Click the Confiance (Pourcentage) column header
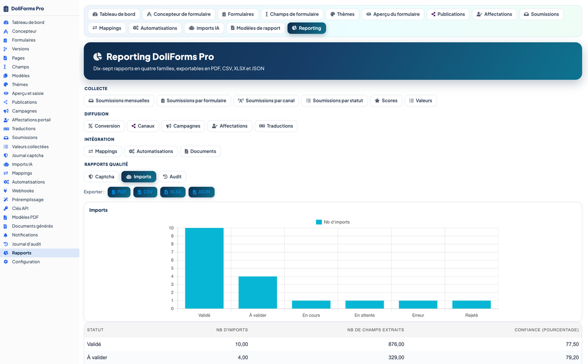Viewport: 588px width, 364px height. tap(546, 330)
